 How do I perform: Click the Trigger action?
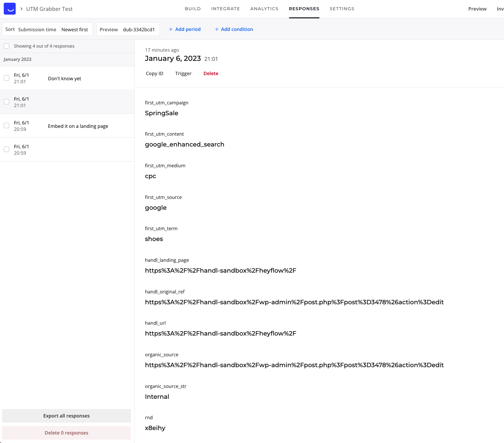183,73
